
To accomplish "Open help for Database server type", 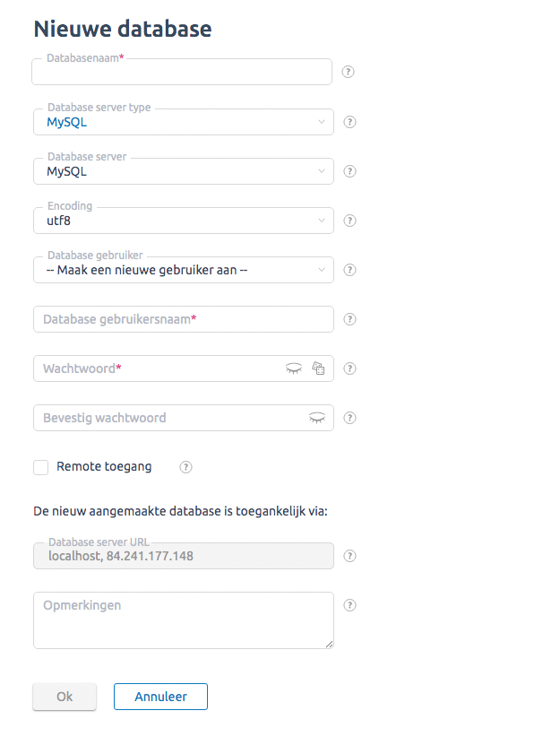I will (350, 122).
